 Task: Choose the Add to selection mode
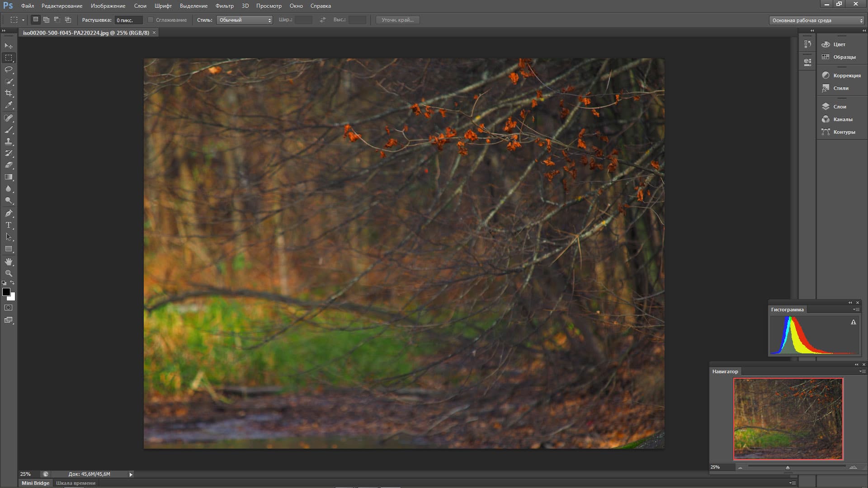pos(46,20)
